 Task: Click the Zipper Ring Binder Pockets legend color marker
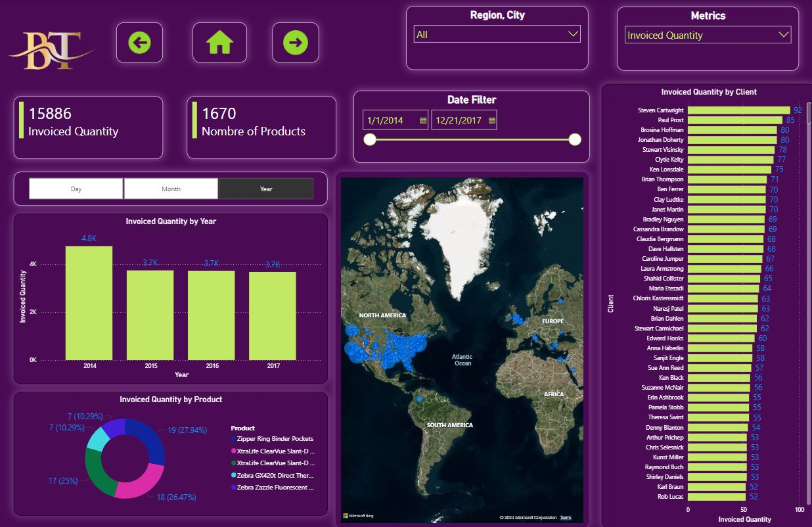(x=234, y=438)
